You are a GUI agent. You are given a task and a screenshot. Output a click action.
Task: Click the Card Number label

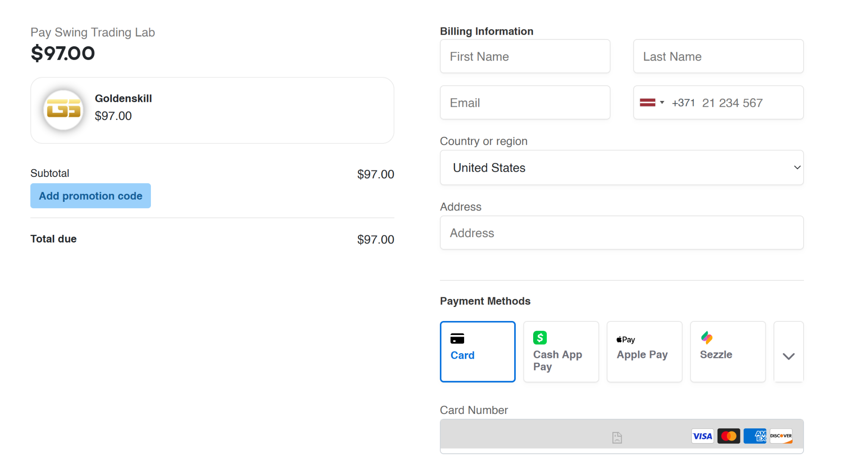click(x=474, y=410)
